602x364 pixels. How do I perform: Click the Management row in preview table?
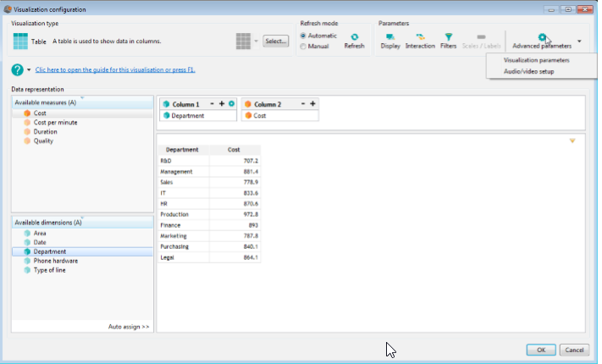pyautogui.click(x=209, y=172)
